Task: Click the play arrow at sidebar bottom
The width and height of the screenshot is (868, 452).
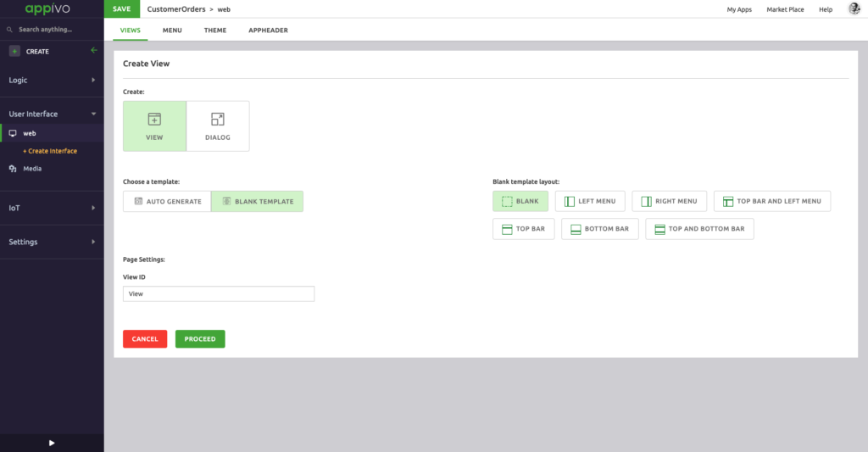Action: [x=52, y=443]
